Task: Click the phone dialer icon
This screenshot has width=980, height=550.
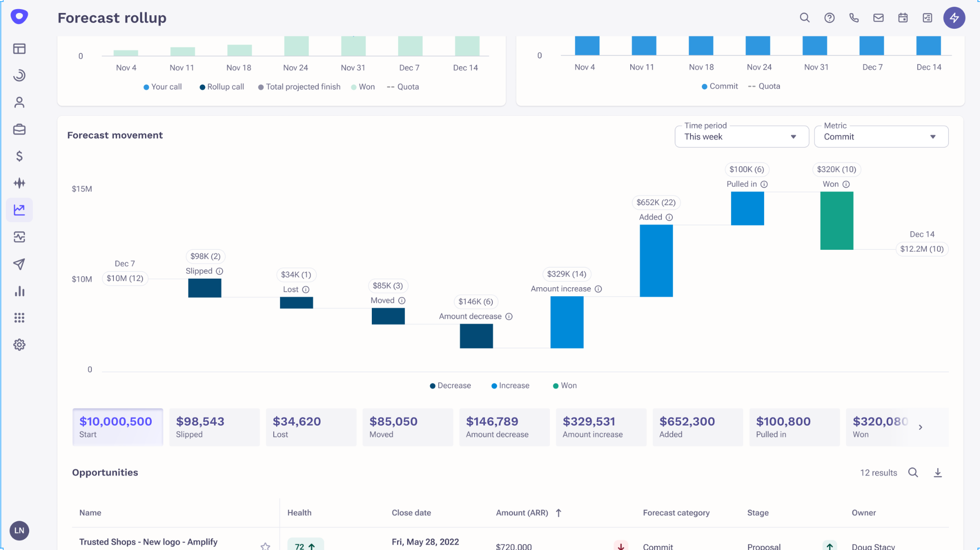Action: coord(854,18)
